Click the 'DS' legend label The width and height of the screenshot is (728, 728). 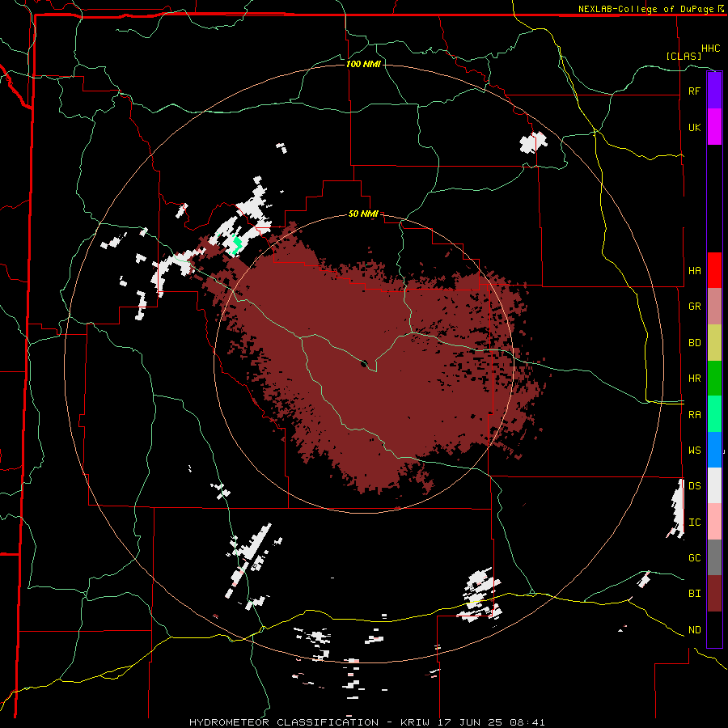tap(694, 486)
